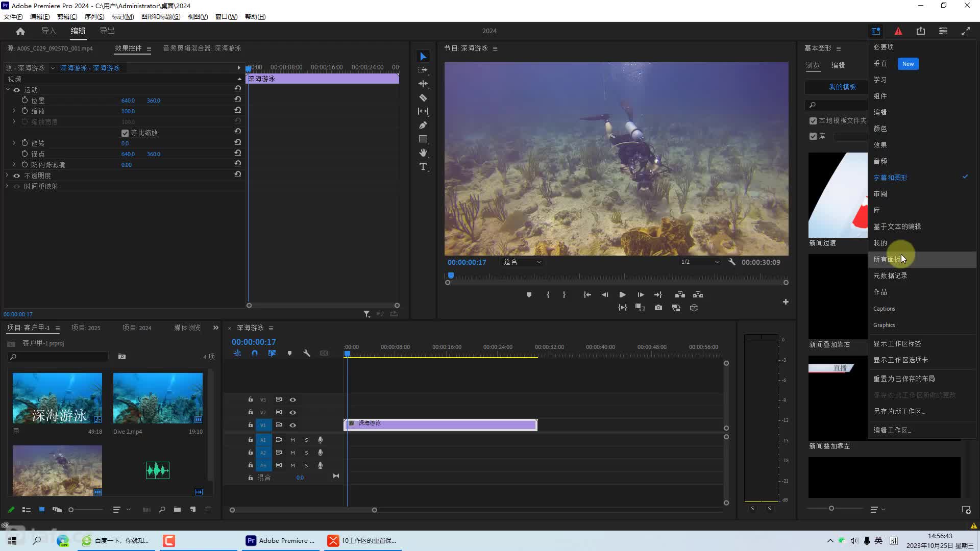Select the Rectangle tool
The image size is (980, 551).
tap(423, 139)
